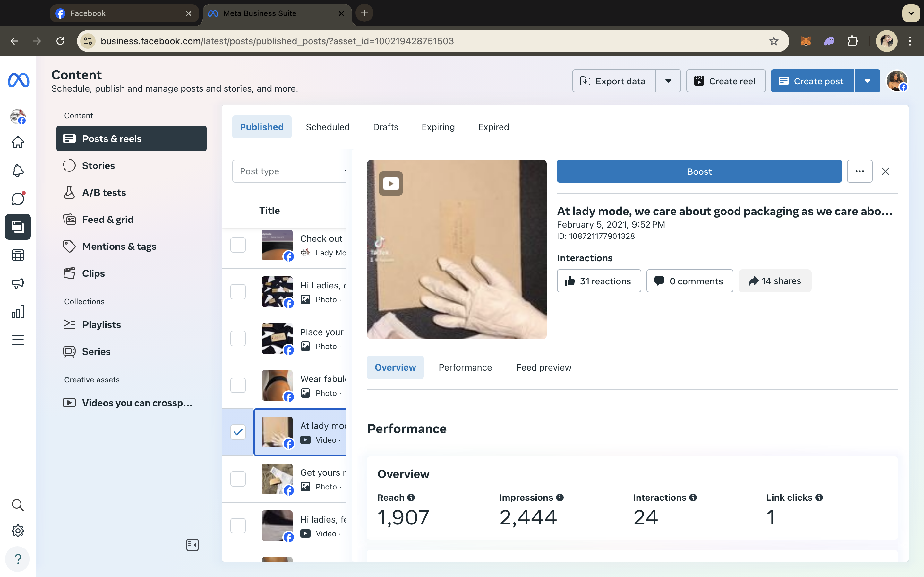Click the Ads megaphone icon in sidebar

point(18,283)
